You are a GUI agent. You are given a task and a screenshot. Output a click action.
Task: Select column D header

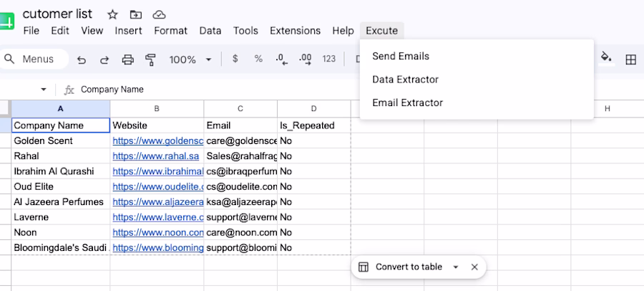pos(314,109)
